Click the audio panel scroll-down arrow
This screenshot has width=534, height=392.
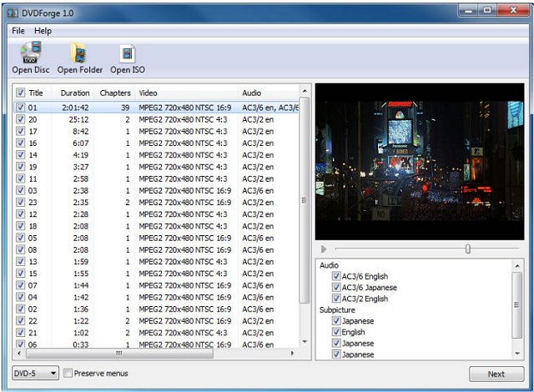pos(517,354)
